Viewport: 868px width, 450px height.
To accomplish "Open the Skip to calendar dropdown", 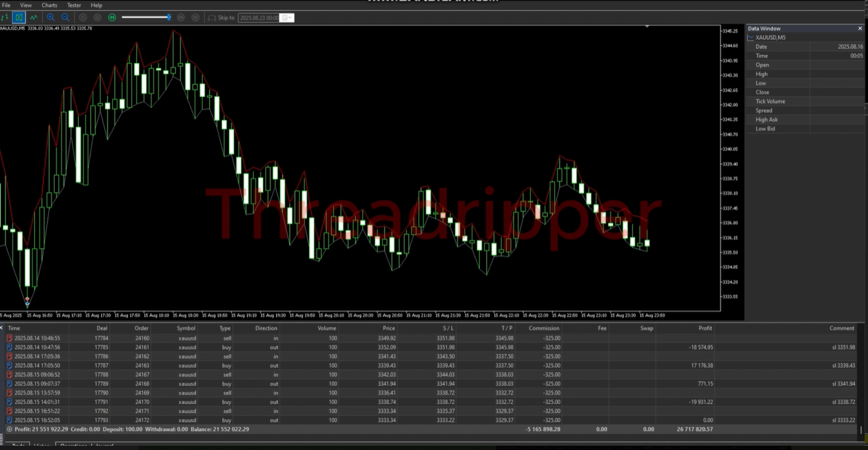I will tap(287, 18).
